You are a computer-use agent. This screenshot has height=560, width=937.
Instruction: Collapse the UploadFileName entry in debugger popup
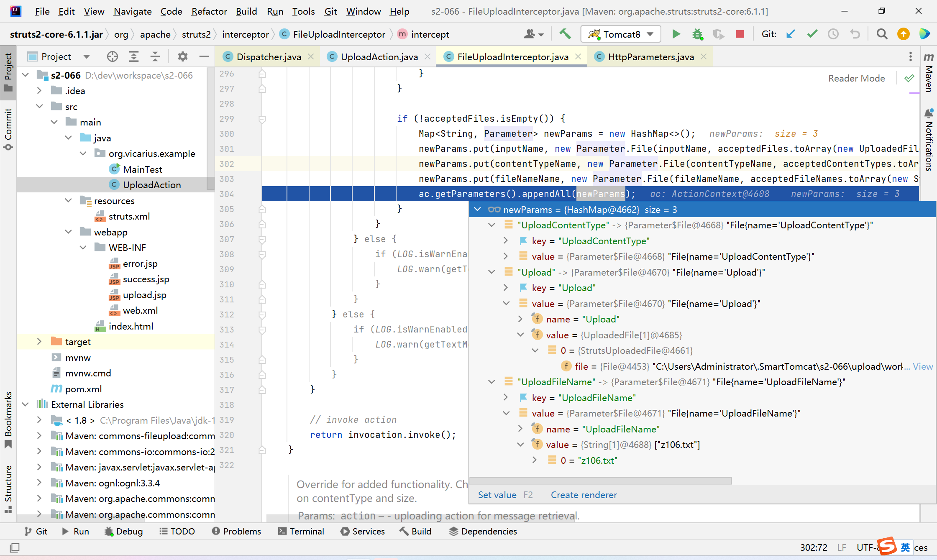click(x=492, y=382)
